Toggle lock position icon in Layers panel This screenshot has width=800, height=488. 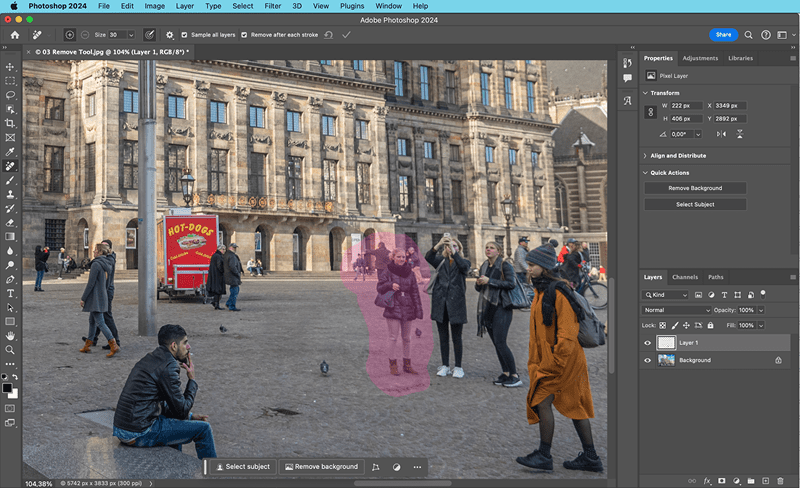pos(686,325)
